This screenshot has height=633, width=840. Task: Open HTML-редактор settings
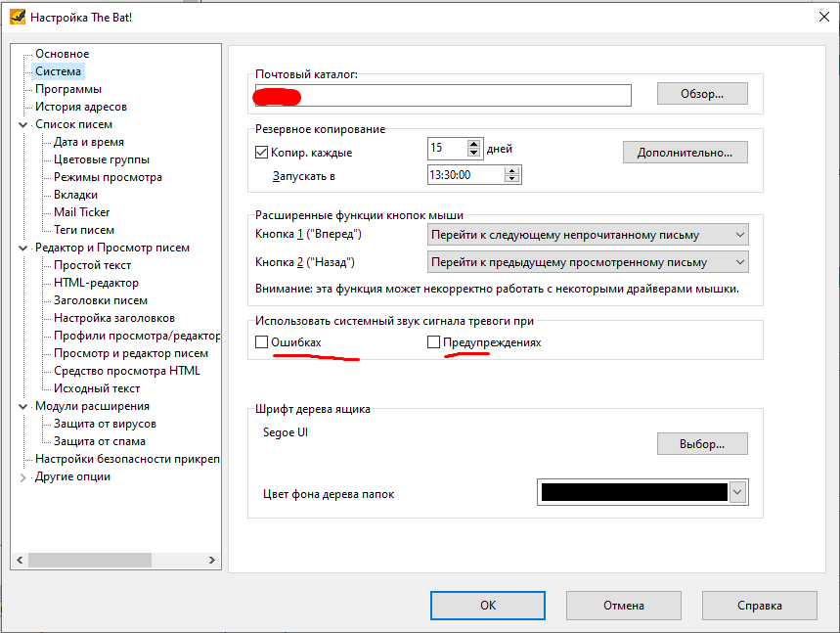[x=96, y=283]
